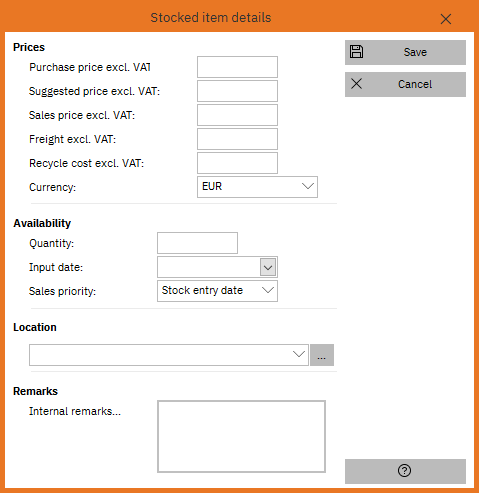
Task: Expand the Sales priority dropdown
Action: tap(217, 291)
